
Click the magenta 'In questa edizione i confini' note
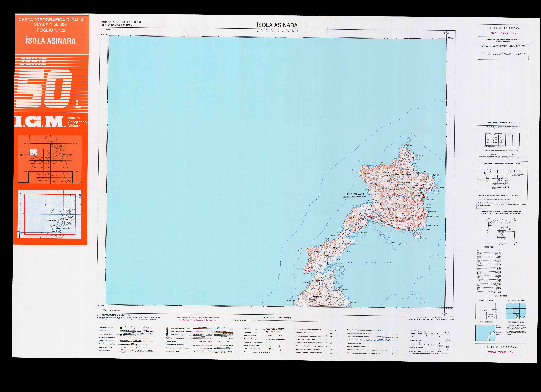197,319
